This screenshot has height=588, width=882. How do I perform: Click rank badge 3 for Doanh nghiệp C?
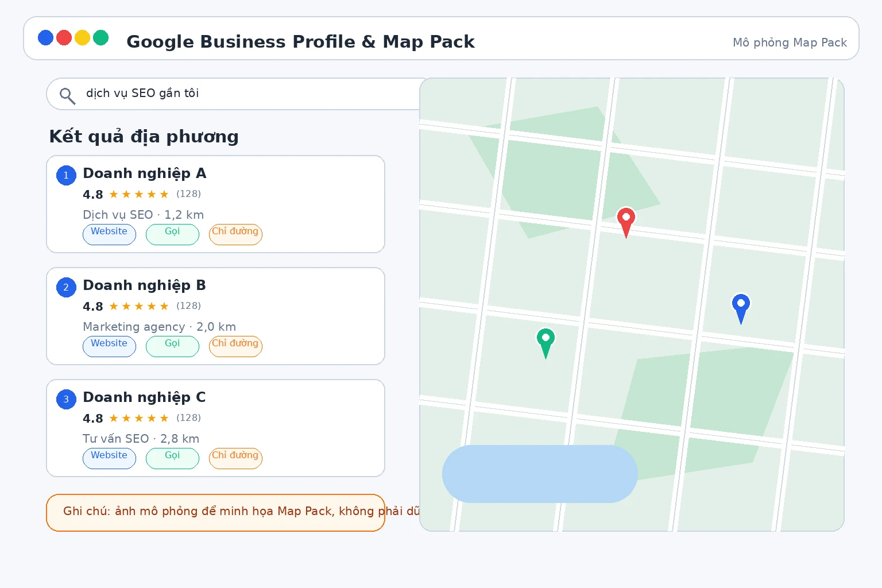66,399
